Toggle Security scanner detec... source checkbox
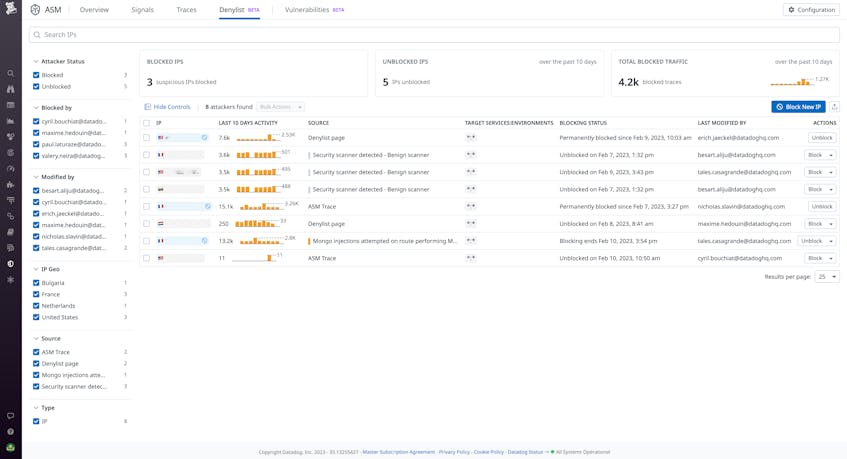This screenshot has width=847, height=459. [36, 387]
